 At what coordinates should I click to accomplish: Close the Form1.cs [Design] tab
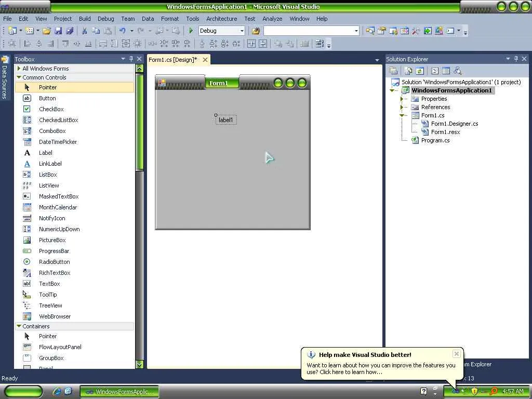205,60
